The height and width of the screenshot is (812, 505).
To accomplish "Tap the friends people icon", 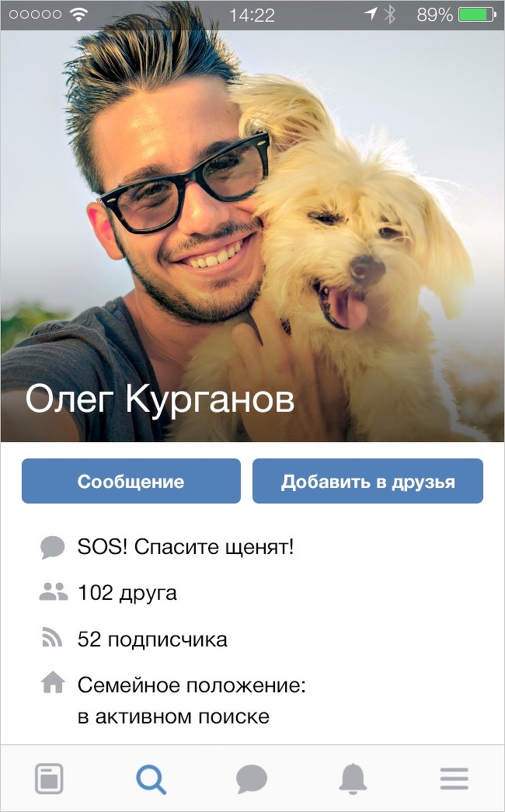I will pyautogui.click(x=54, y=591).
